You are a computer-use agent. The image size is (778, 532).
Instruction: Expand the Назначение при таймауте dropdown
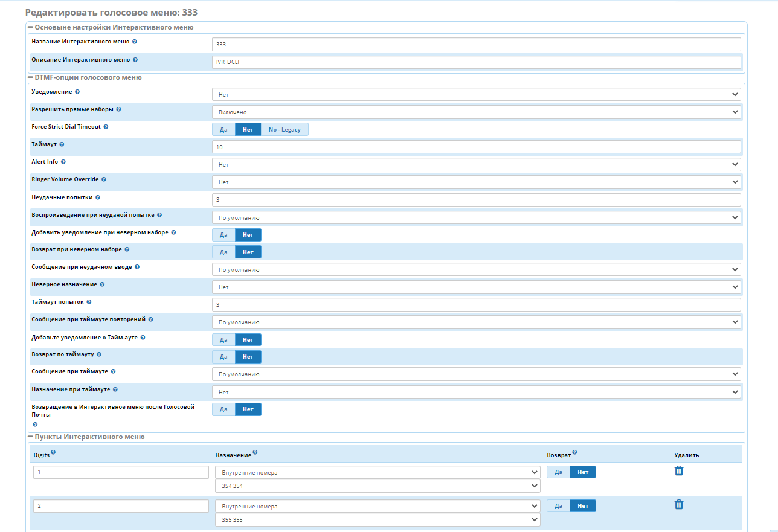[476, 392]
